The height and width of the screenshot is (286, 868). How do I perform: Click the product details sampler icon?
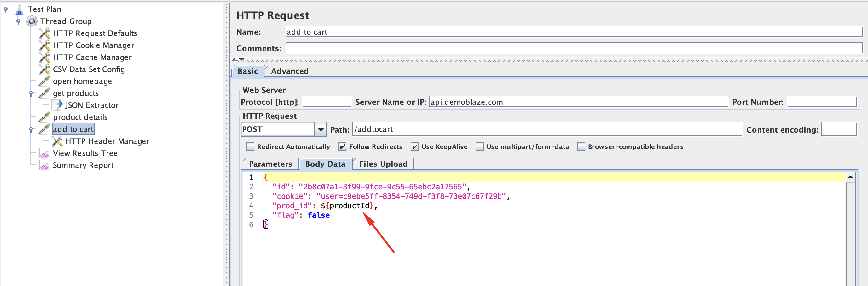point(44,117)
